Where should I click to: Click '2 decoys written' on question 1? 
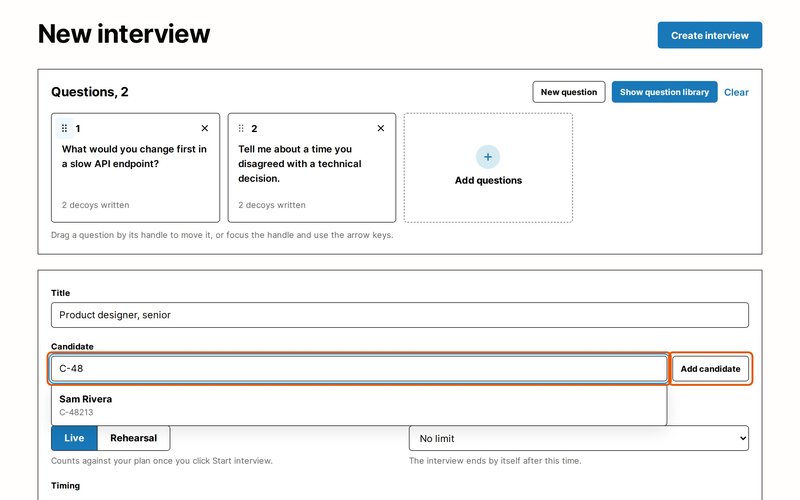(x=95, y=205)
